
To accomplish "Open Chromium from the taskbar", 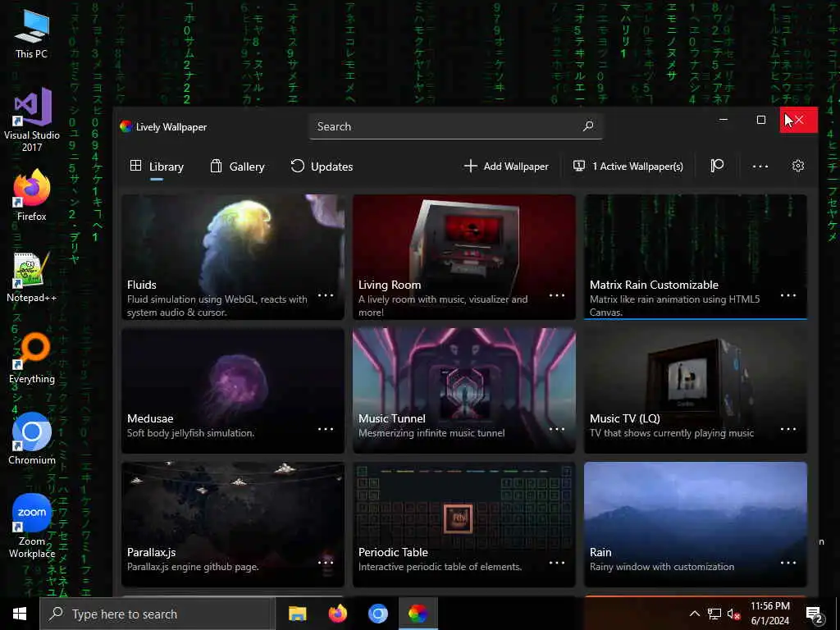I will point(377,614).
